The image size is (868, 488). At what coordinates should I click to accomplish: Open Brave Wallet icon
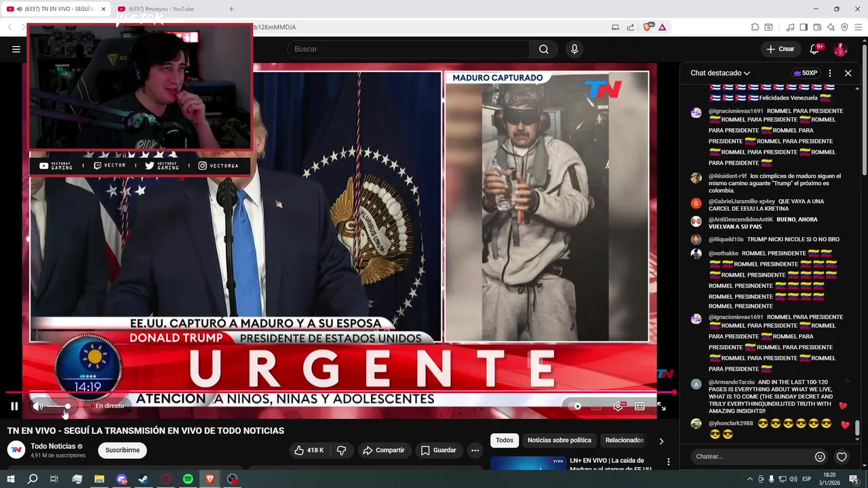tap(817, 27)
